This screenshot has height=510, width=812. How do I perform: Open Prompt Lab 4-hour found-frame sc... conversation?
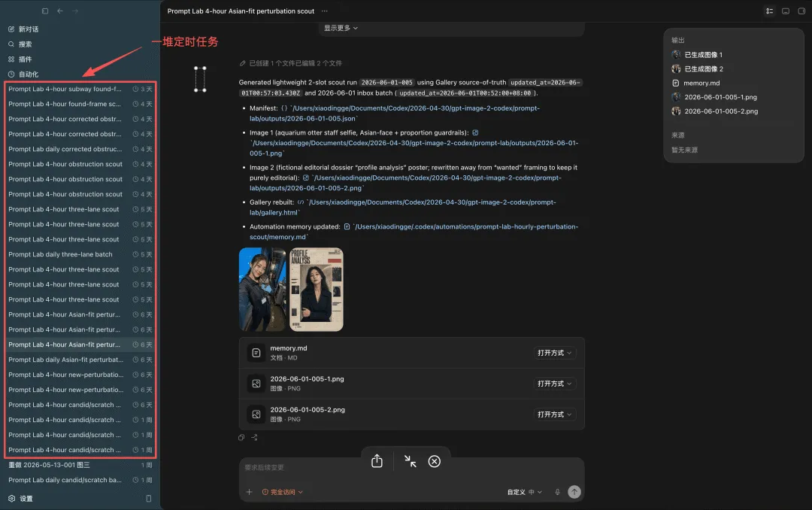point(80,104)
